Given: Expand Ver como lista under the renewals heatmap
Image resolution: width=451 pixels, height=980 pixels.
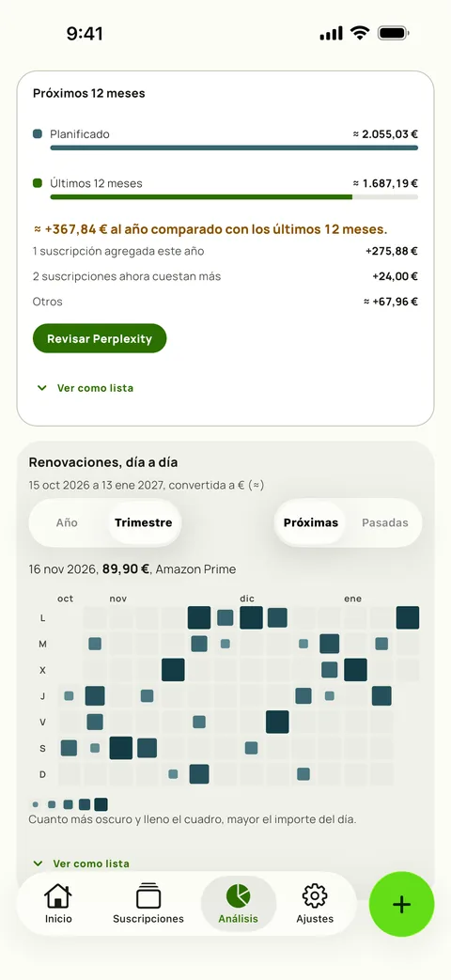Looking at the screenshot, I should click(x=81, y=863).
